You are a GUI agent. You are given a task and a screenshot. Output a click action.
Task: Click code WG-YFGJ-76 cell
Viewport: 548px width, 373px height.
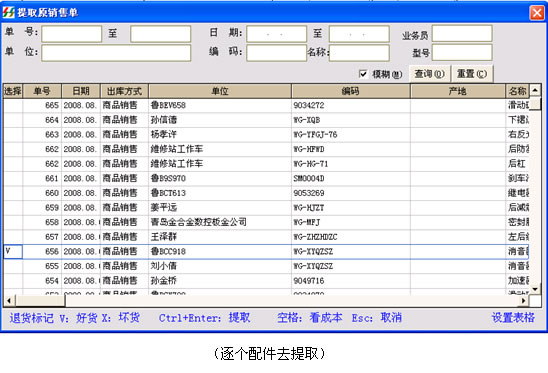(351, 135)
